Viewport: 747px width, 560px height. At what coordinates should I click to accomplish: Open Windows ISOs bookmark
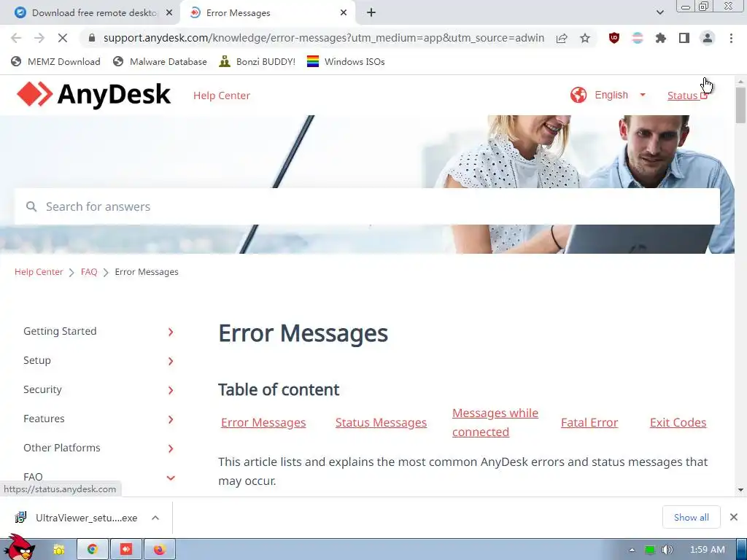click(x=346, y=61)
